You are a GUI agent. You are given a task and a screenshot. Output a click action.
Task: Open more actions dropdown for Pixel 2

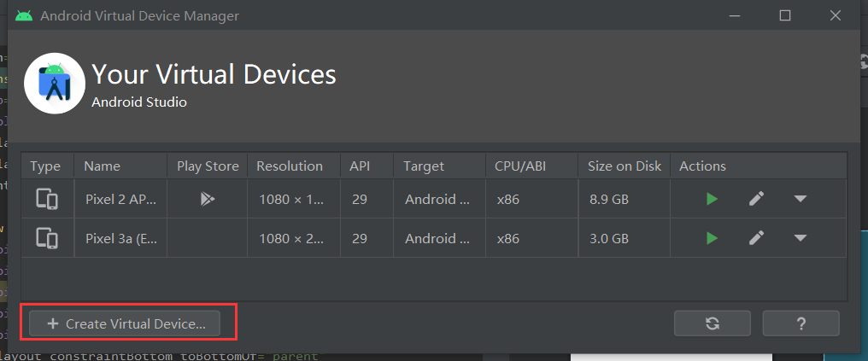click(800, 199)
